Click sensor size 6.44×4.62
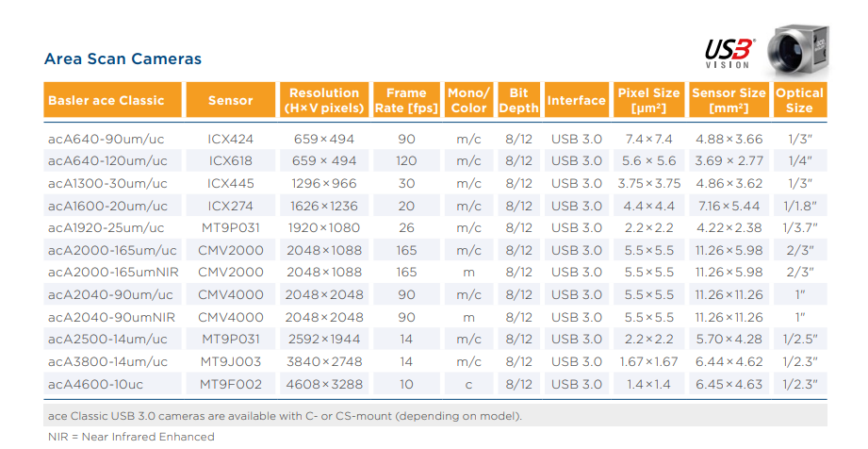 click(x=729, y=361)
